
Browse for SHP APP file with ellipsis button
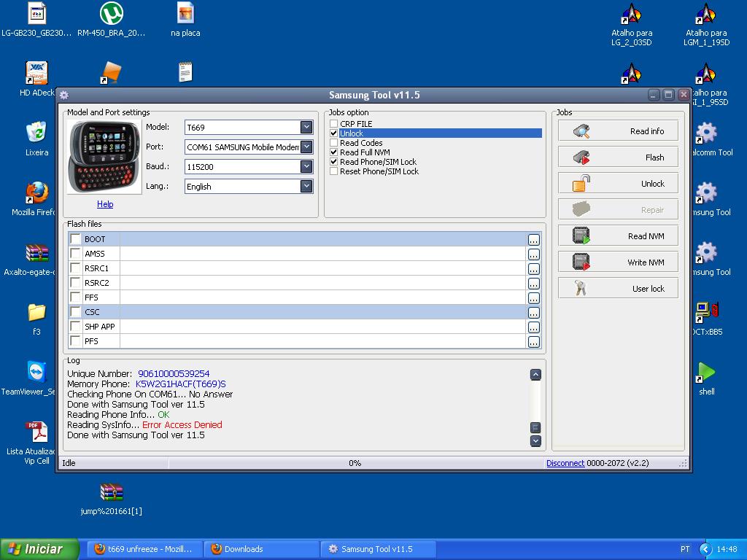[533, 327]
